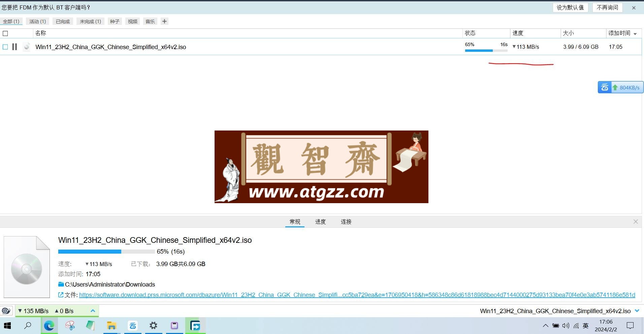Select the 种子 filter tab
Screen dimensions: 644x334
point(115,22)
